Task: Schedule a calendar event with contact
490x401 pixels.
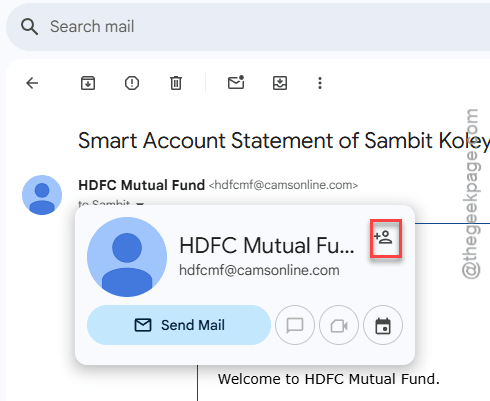Action: [x=383, y=325]
